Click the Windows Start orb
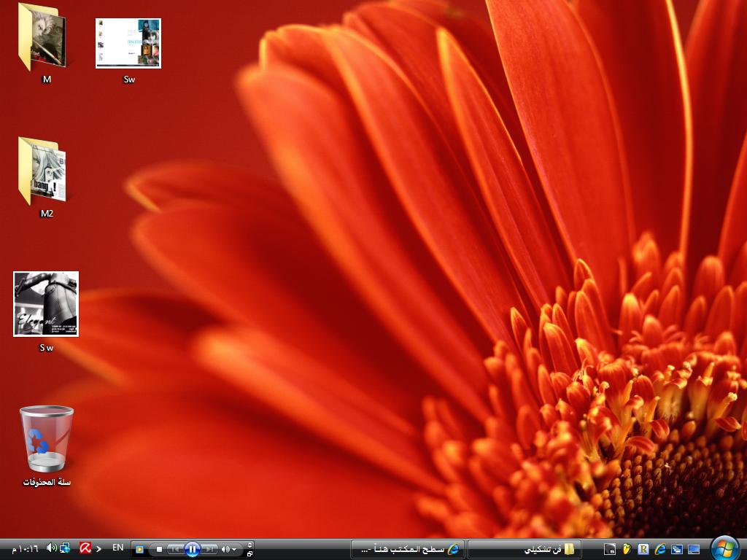 (x=725, y=548)
